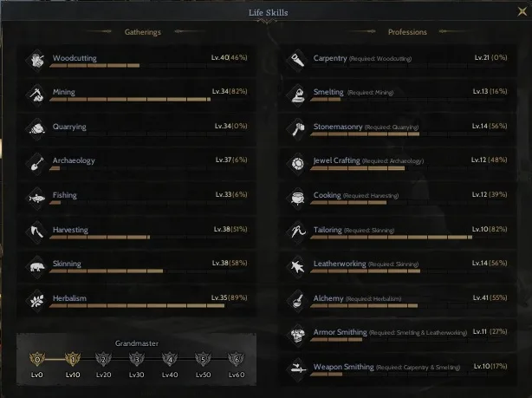Click the Alchemy mortar icon

297,301
